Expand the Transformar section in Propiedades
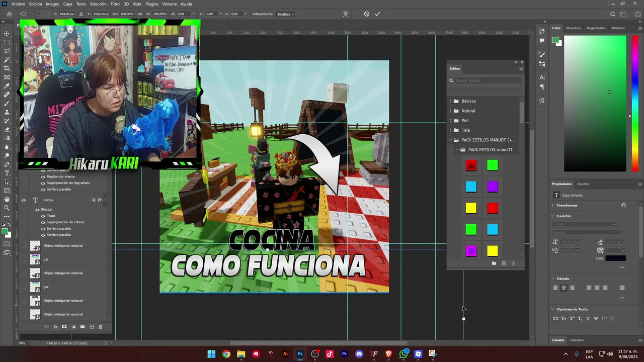644x362 pixels. click(x=553, y=205)
